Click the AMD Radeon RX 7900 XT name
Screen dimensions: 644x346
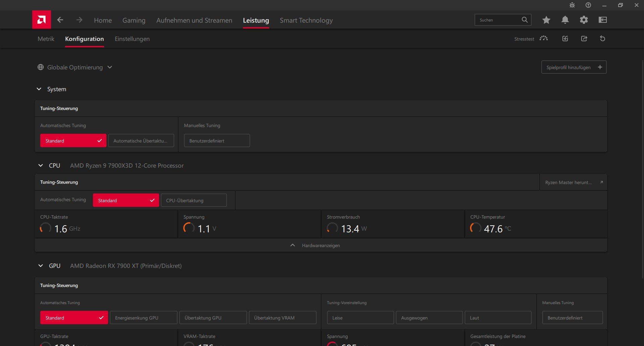[126, 266]
